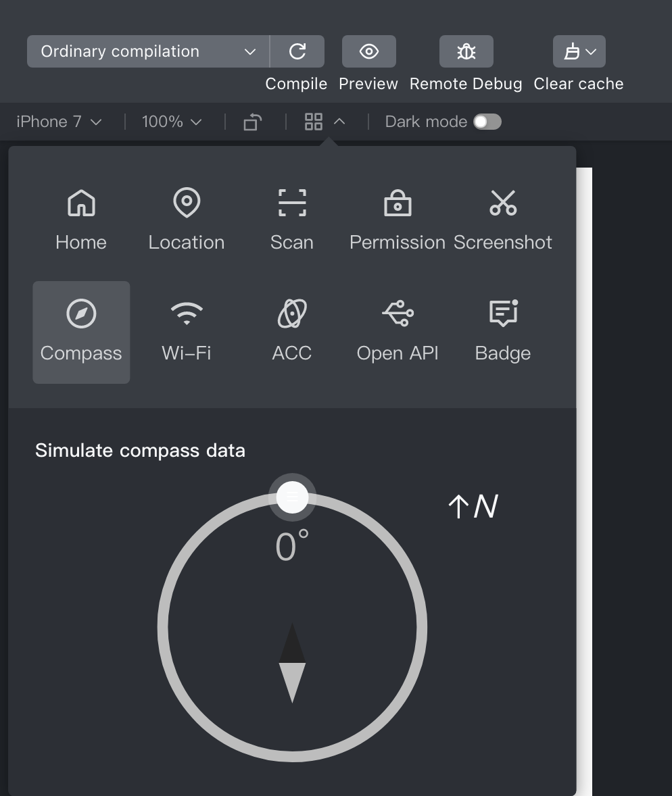Screen dimensions: 672x796
Task: Expand the Clear cache options
Action: tap(579, 51)
